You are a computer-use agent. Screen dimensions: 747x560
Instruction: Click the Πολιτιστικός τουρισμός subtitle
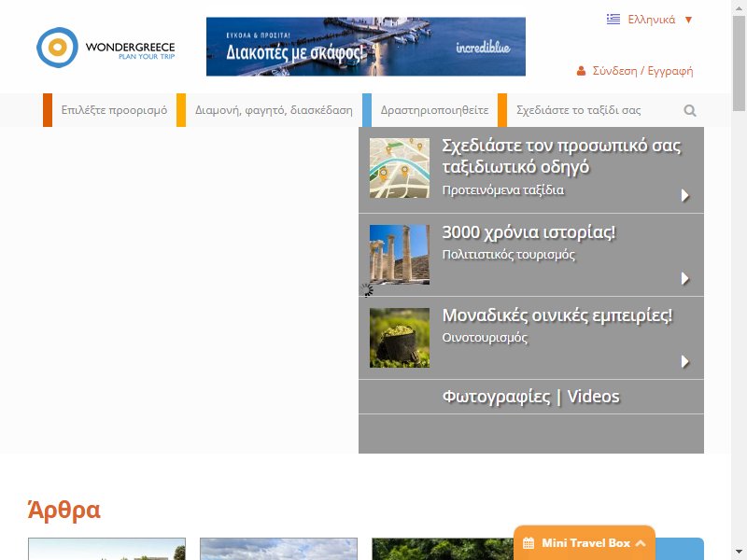pos(509,255)
